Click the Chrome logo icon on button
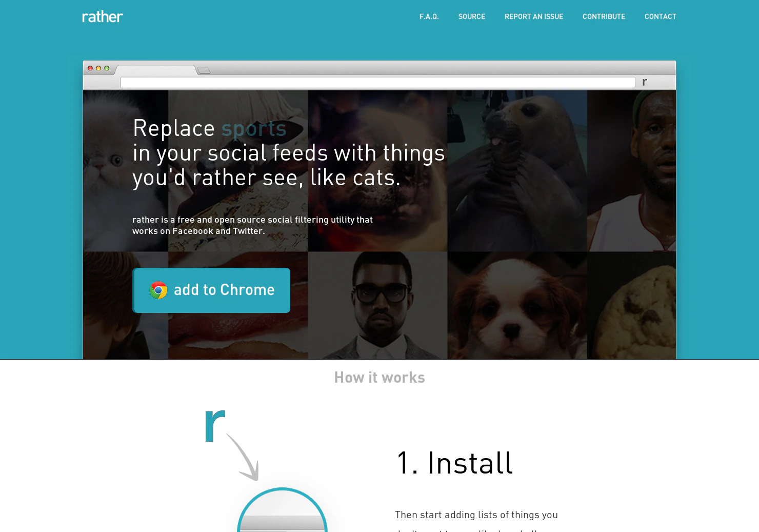The height and width of the screenshot is (532, 759). 158,290
